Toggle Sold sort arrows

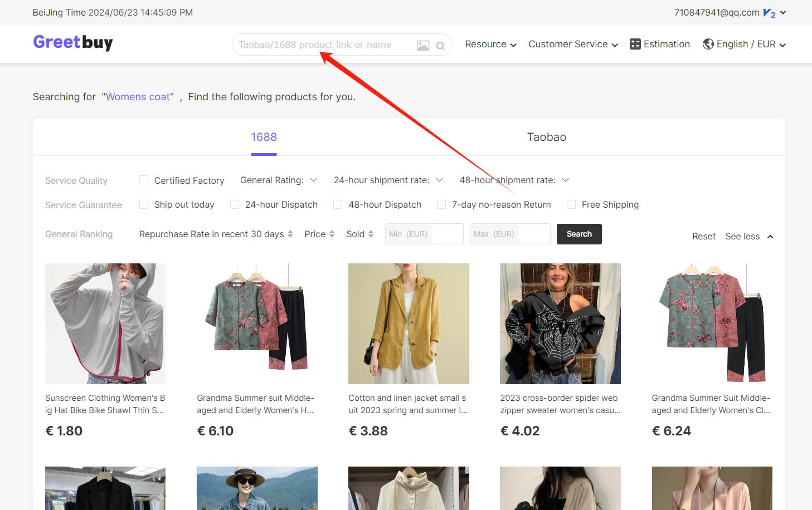371,234
